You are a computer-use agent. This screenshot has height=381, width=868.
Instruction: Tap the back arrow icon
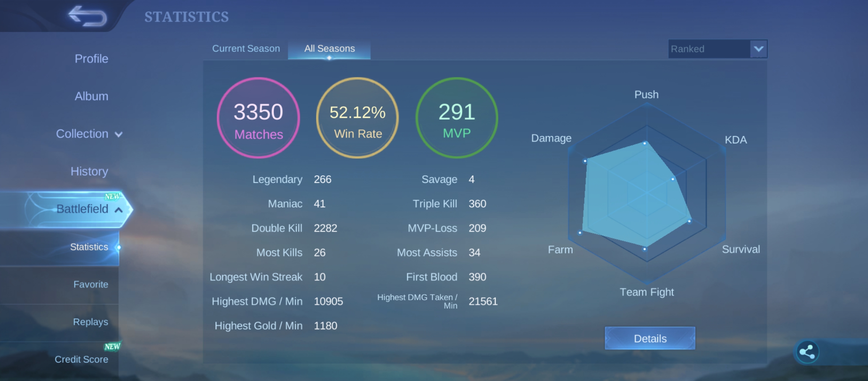pyautogui.click(x=88, y=16)
